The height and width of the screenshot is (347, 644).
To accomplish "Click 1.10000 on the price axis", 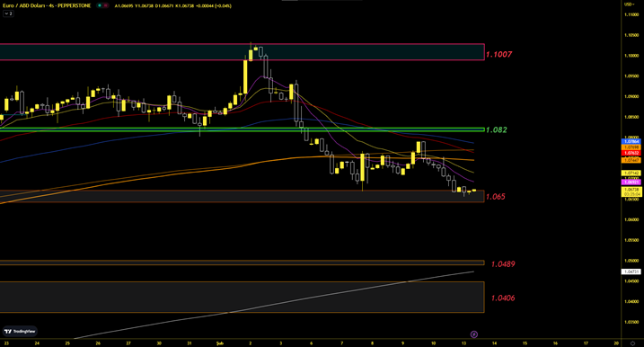I will (x=631, y=56).
